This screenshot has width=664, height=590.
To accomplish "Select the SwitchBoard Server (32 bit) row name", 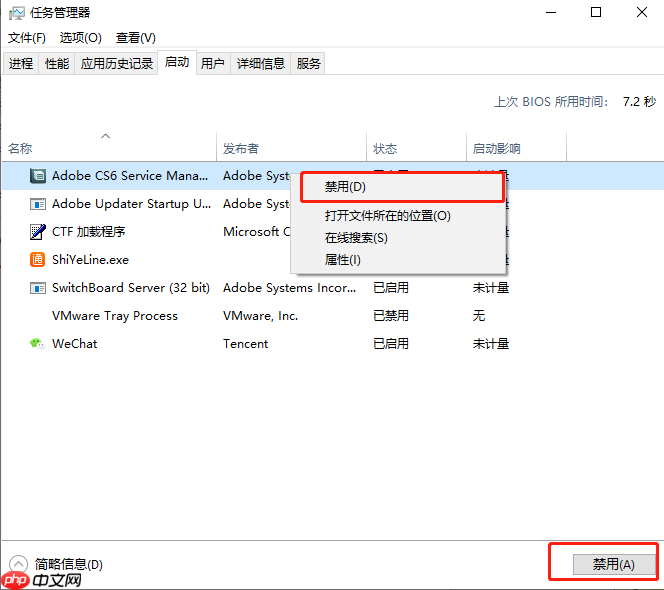I will click(131, 288).
